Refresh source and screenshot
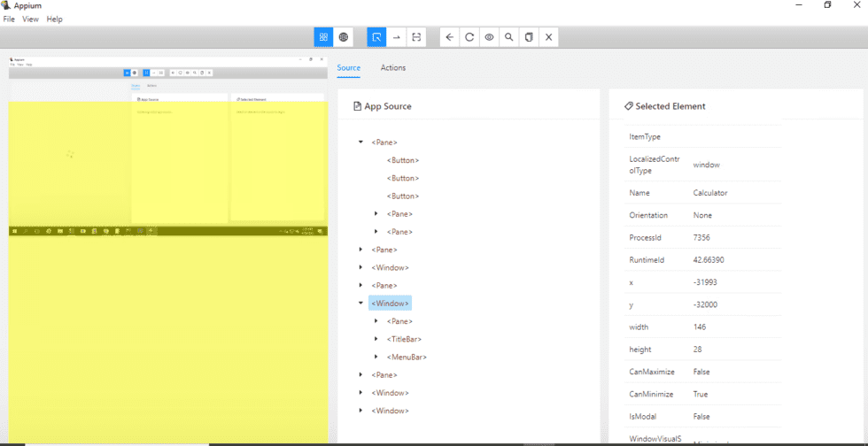 tap(469, 37)
